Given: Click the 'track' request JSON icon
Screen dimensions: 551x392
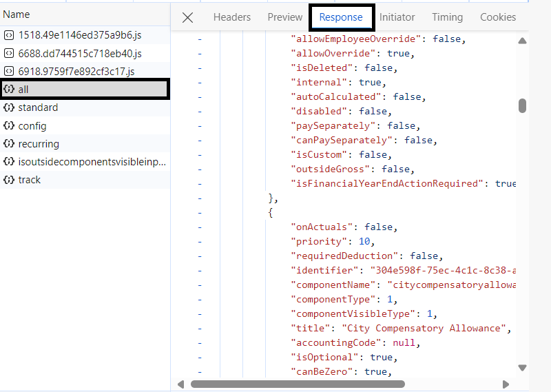Looking at the screenshot, I should point(9,180).
